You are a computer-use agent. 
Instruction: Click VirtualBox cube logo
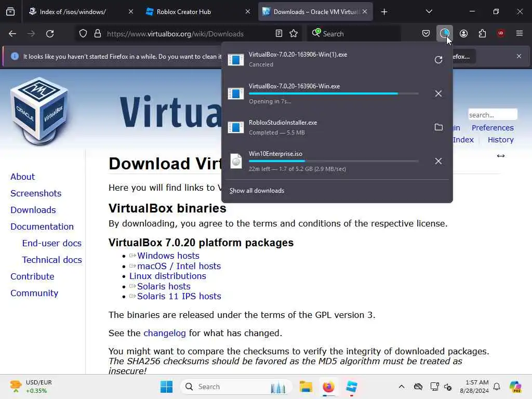tap(39, 110)
